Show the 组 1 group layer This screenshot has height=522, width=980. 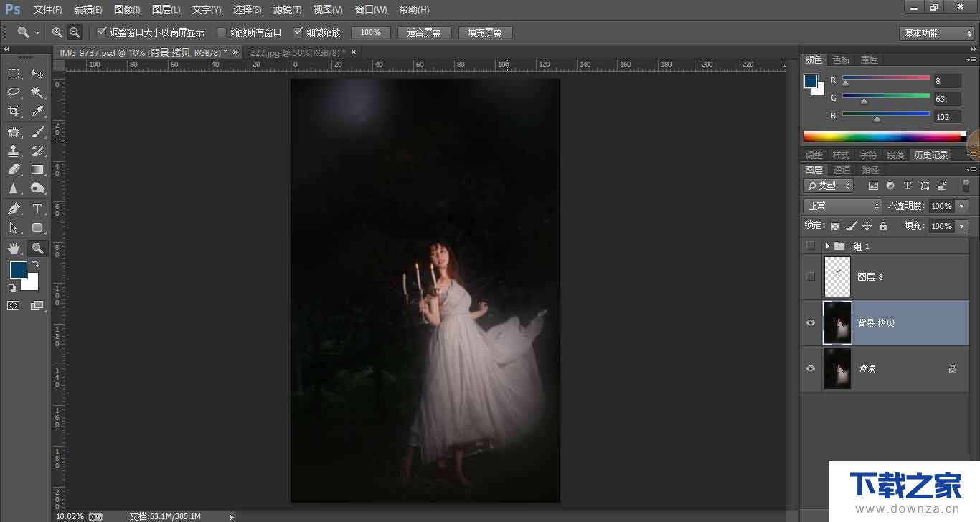pyautogui.click(x=811, y=246)
